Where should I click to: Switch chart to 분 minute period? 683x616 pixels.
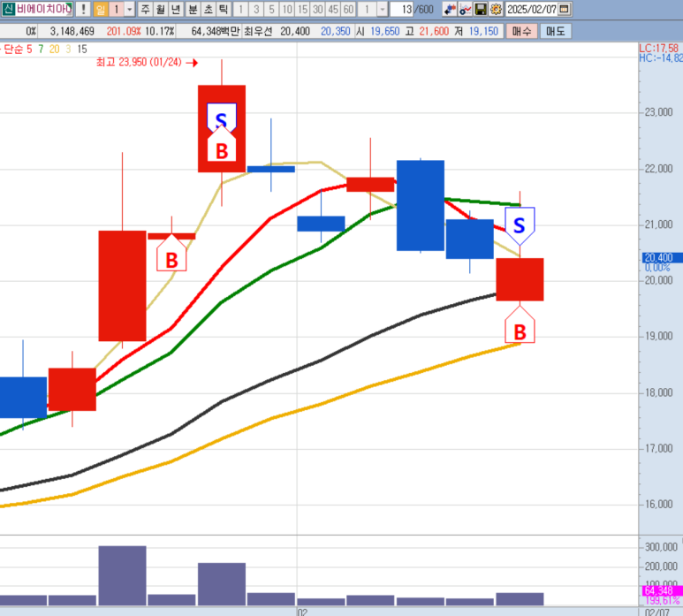pyautogui.click(x=193, y=9)
